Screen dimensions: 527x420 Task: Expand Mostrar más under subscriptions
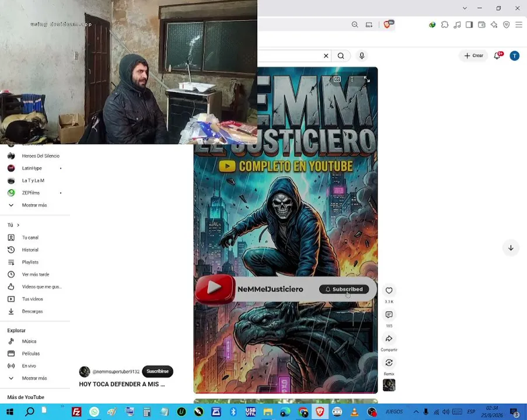click(34, 205)
